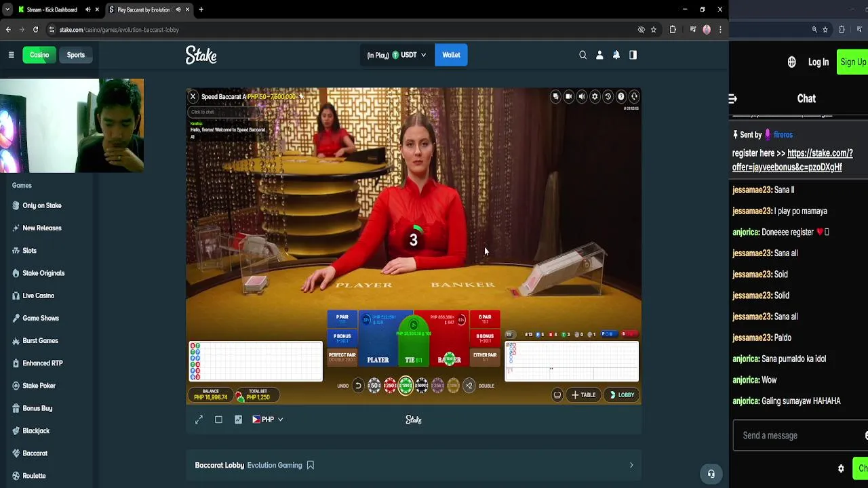Click the support headset icon in game toolbar
The image size is (868, 488).
[634, 96]
